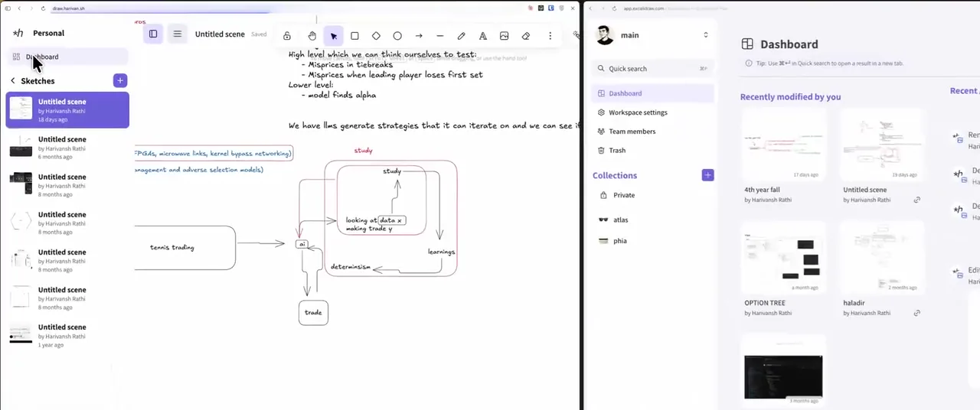Select the Arrow drawing tool
Screen dimensions: 980x410
419,36
